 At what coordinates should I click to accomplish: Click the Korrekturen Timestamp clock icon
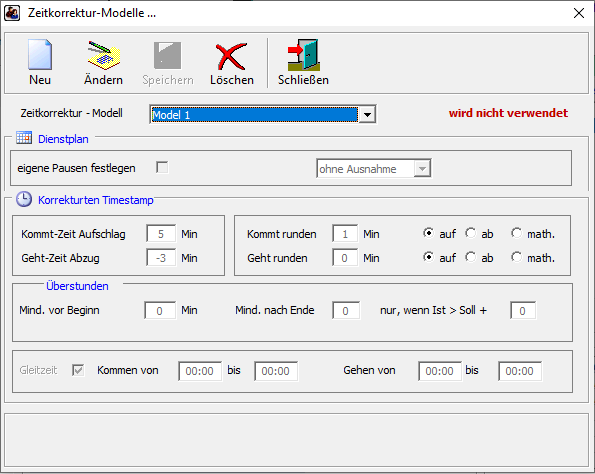pyautogui.click(x=24, y=199)
